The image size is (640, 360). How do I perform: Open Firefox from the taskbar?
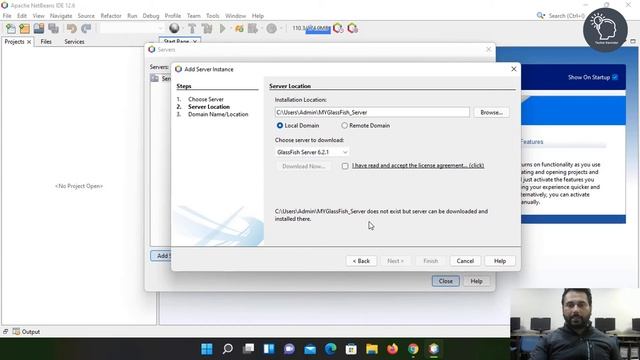[x=392, y=349]
